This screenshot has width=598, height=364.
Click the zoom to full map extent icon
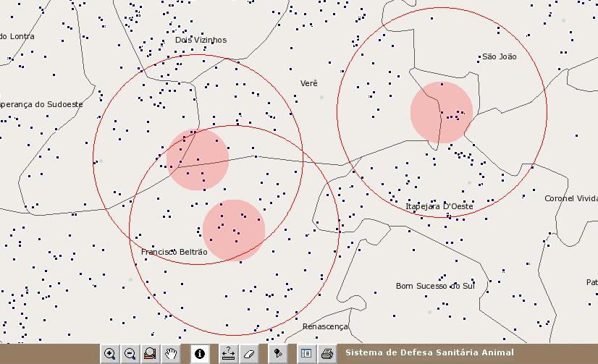(x=151, y=354)
